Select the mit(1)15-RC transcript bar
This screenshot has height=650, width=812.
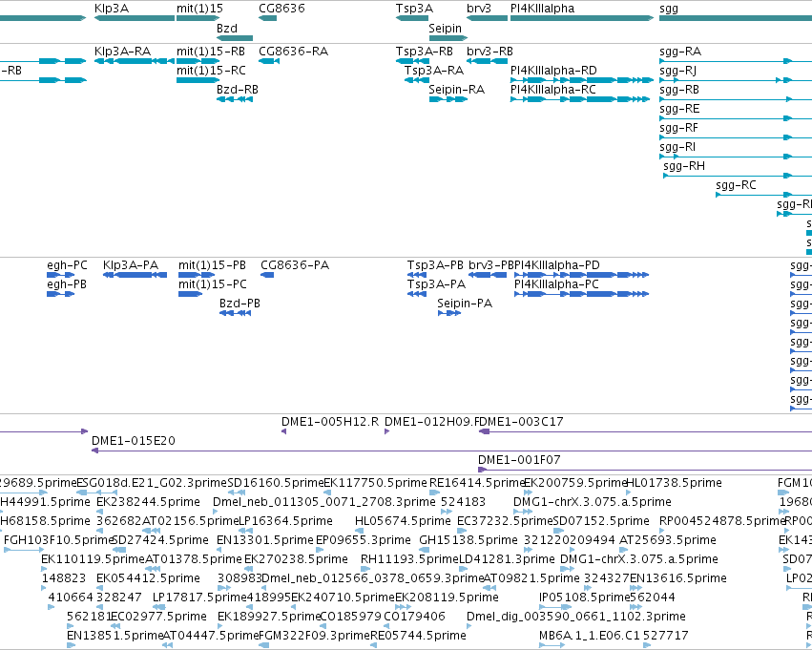coord(198,80)
